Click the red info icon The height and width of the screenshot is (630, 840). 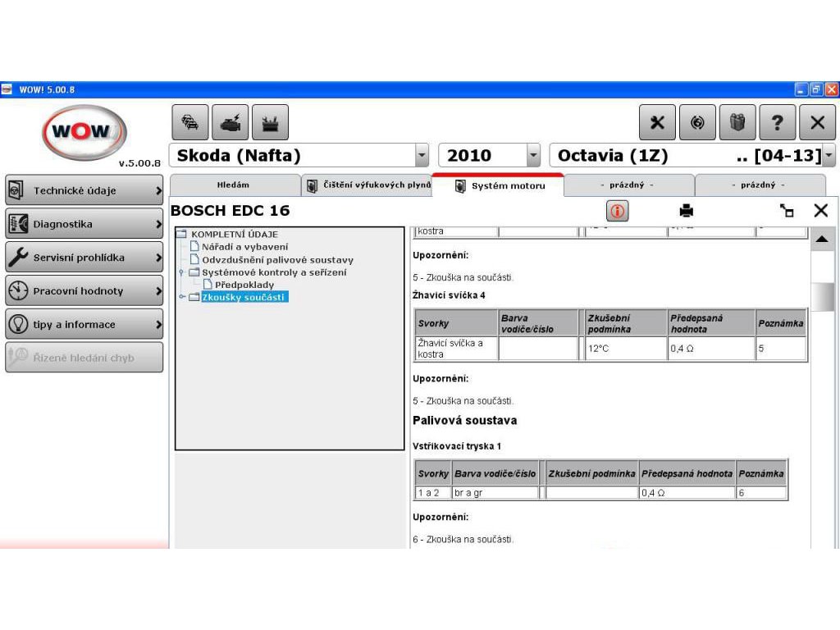[x=617, y=211]
